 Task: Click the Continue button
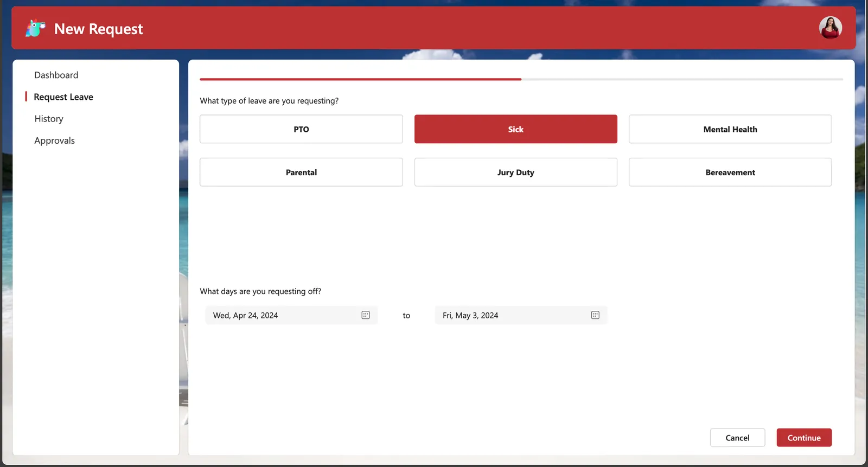[804, 438]
